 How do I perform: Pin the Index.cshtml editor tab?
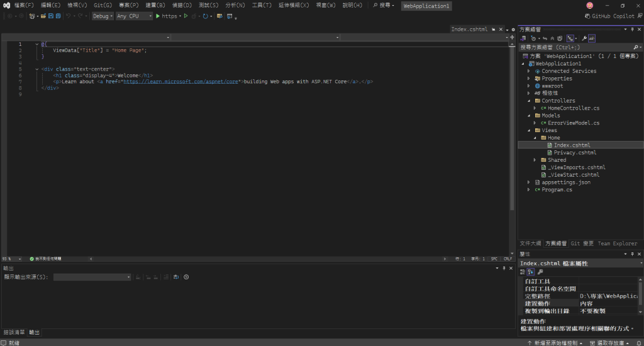pos(493,29)
